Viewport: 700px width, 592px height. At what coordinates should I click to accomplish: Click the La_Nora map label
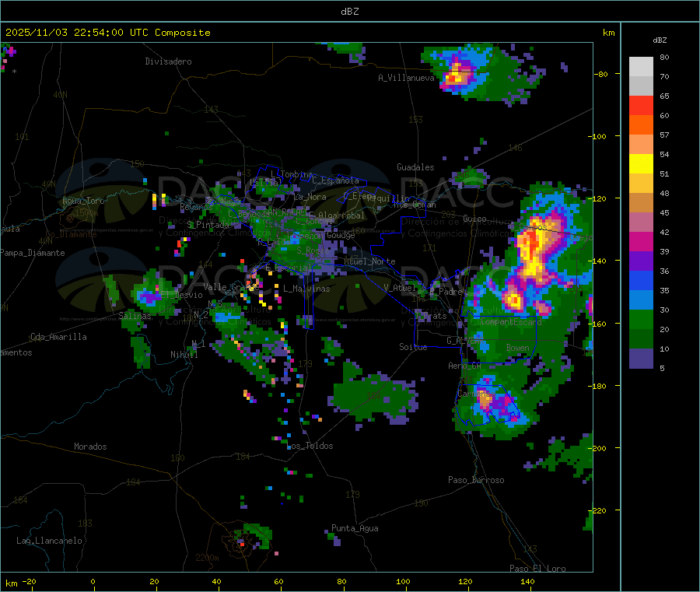[x=310, y=197]
